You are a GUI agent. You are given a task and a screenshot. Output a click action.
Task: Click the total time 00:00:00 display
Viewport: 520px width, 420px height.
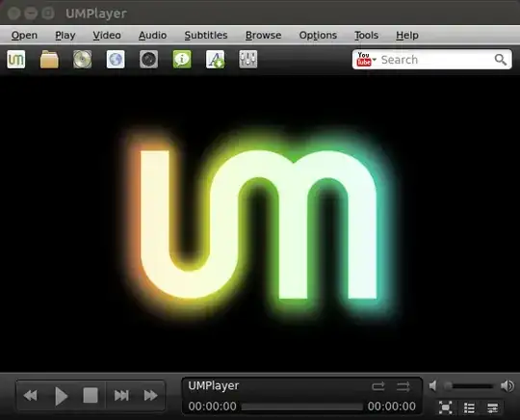392,407
